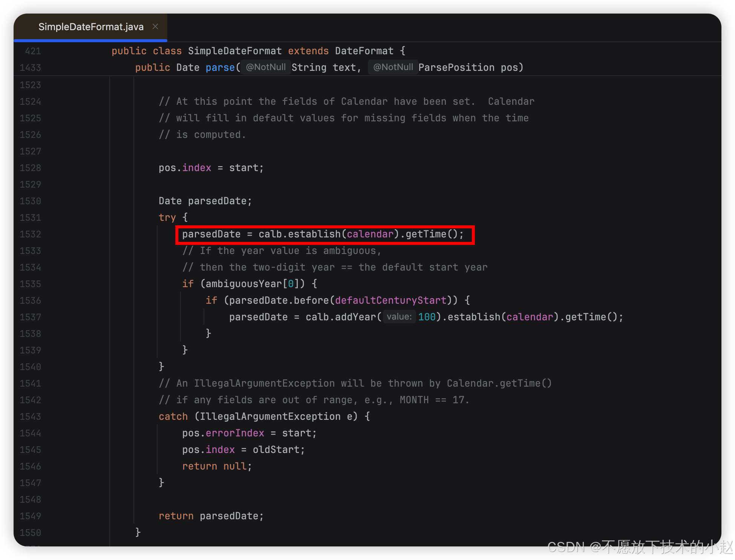Click 'return null;' statement
This screenshot has width=735, height=560.
(x=217, y=466)
